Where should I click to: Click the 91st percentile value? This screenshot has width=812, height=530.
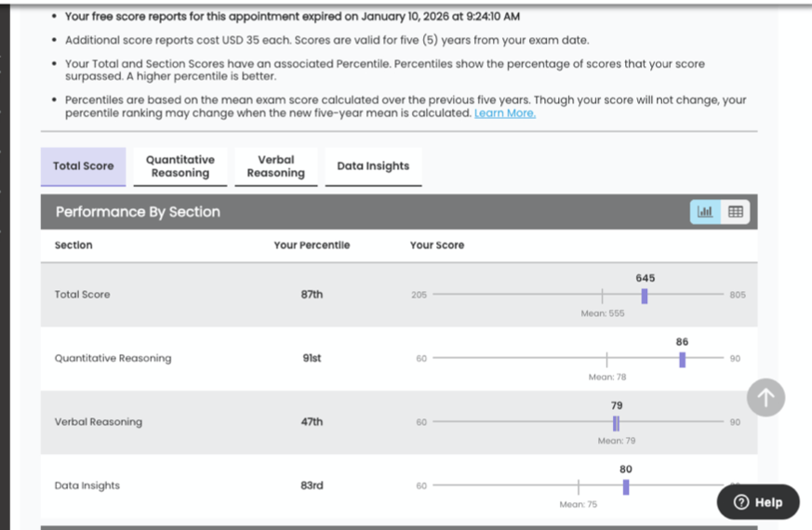click(x=312, y=358)
